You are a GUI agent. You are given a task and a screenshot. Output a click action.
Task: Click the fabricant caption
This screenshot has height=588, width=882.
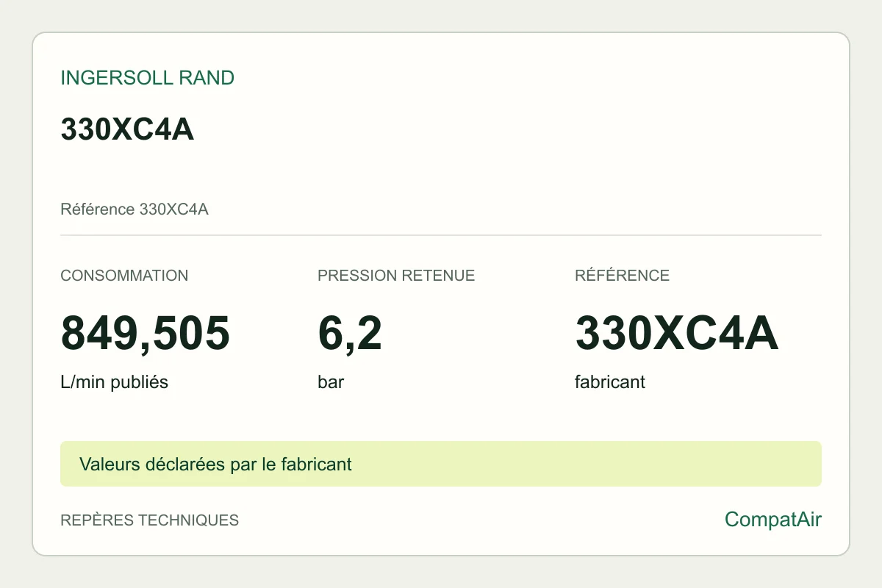pos(610,383)
